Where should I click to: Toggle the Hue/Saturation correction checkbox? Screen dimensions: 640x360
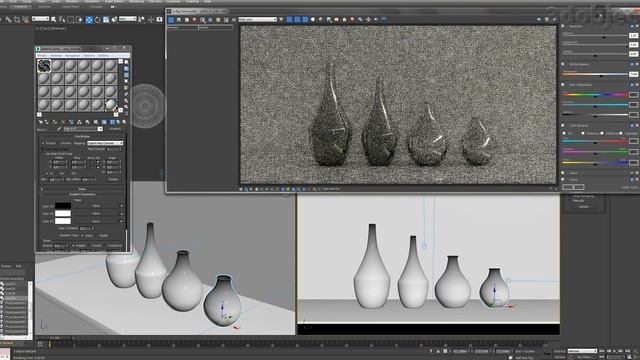(x=563, y=85)
